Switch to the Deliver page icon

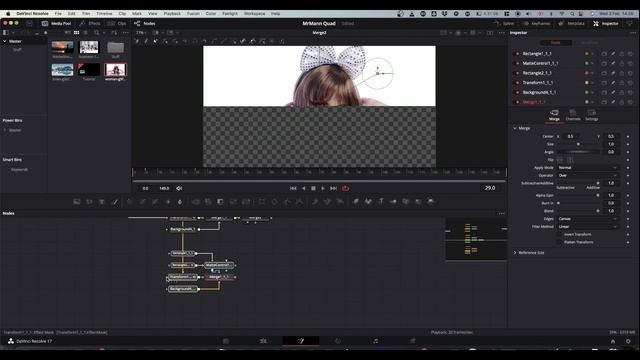click(413, 341)
